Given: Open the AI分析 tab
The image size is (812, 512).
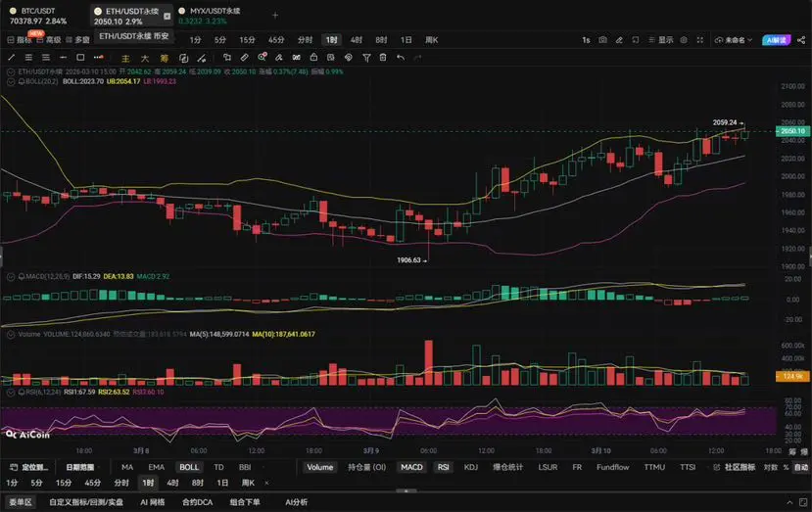Looking at the screenshot, I should pyautogui.click(x=296, y=502).
